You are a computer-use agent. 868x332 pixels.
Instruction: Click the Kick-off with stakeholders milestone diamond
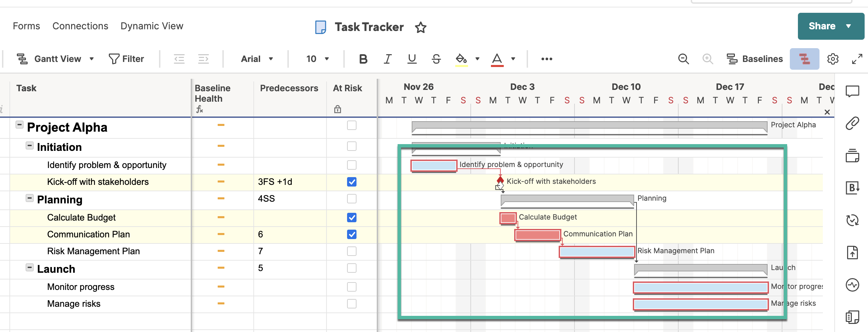point(500,180)
